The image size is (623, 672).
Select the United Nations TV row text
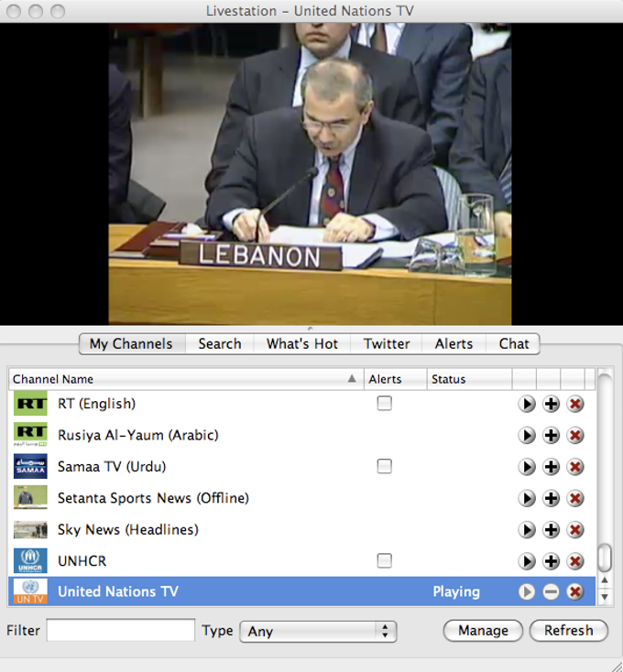click(118, 591)
